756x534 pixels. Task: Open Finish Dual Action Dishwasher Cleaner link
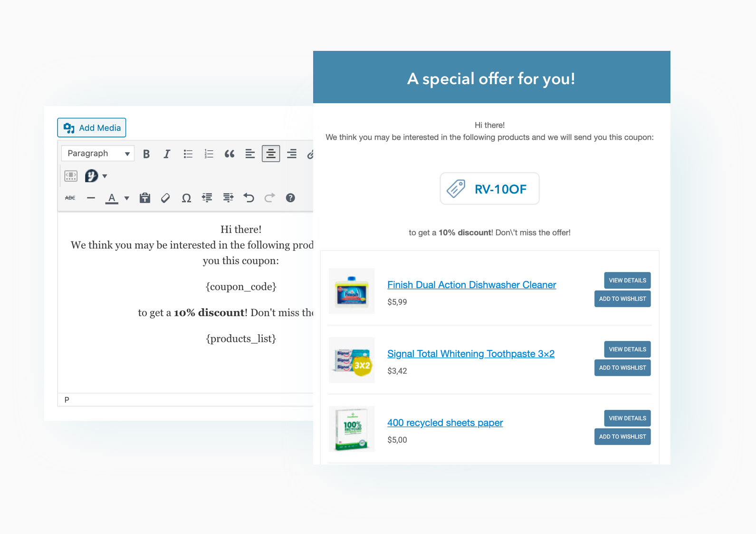(x=471, y=285)
